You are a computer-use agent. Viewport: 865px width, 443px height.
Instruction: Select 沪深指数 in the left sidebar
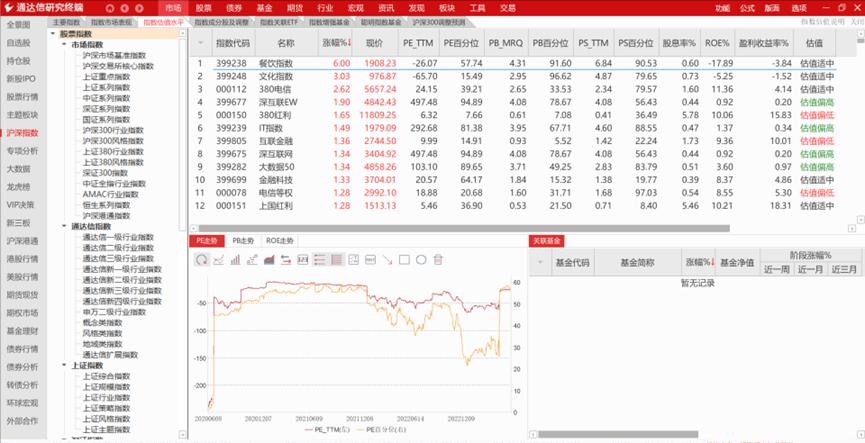click(23, 133)
